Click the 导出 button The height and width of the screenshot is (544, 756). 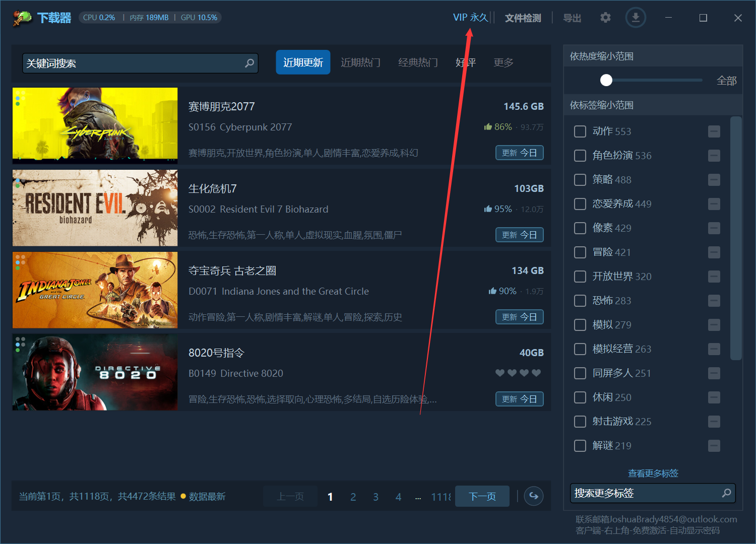coord(572,18)
